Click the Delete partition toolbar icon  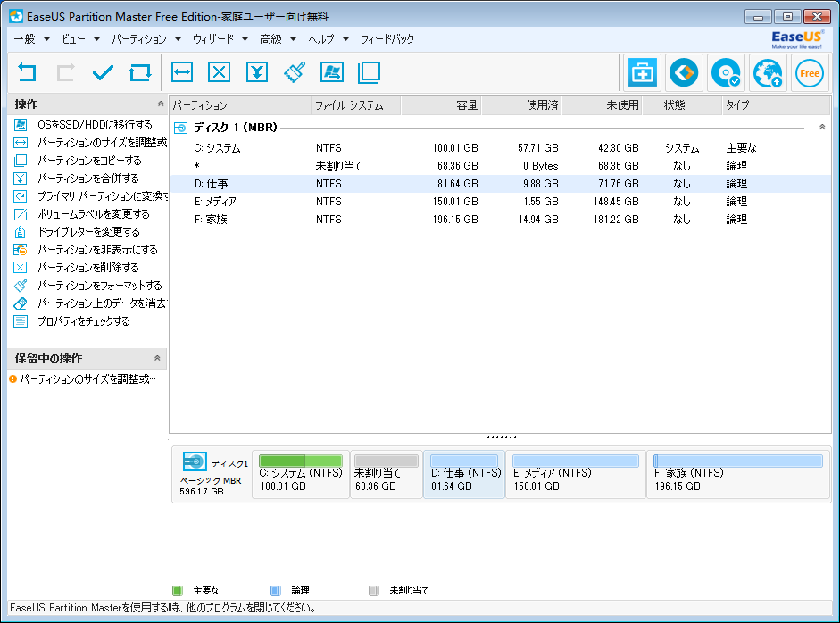click(219, 72)
